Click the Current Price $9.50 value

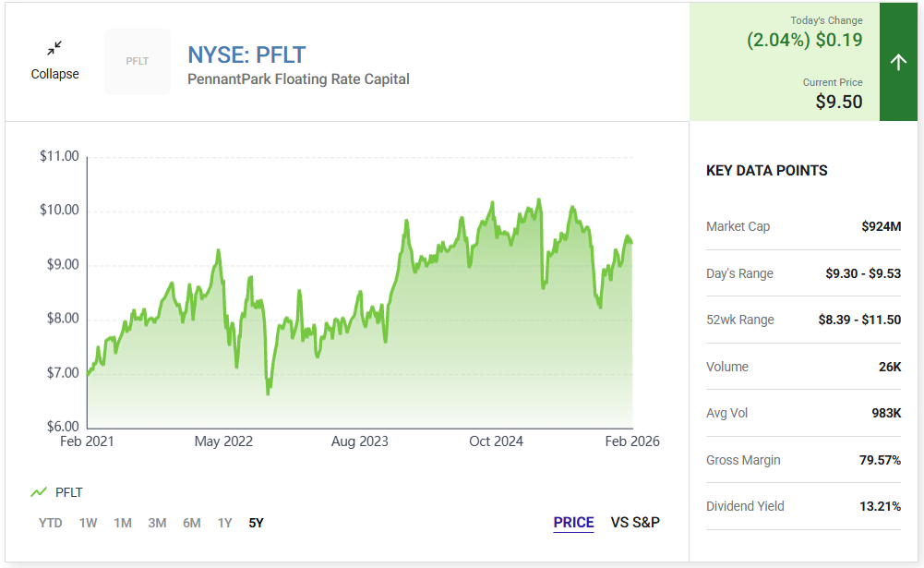pyautogui.click(x=838, y=102)
